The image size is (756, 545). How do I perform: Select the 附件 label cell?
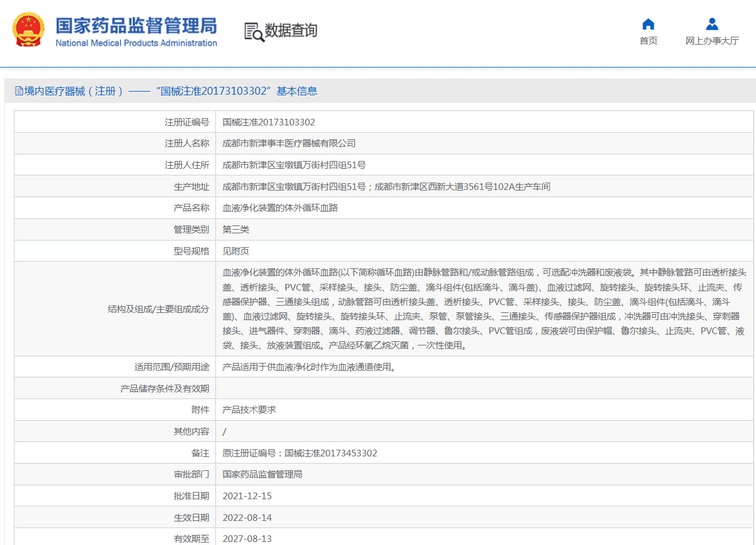coord(115,410)
